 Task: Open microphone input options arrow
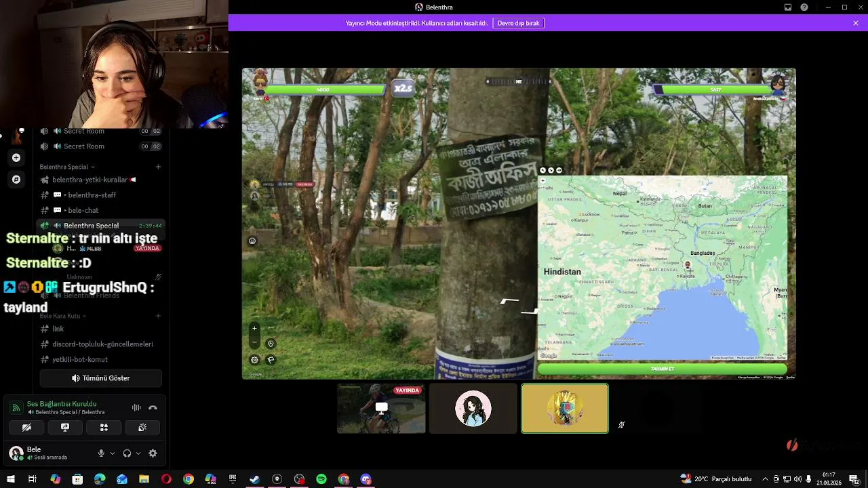(x=113, y=453)
